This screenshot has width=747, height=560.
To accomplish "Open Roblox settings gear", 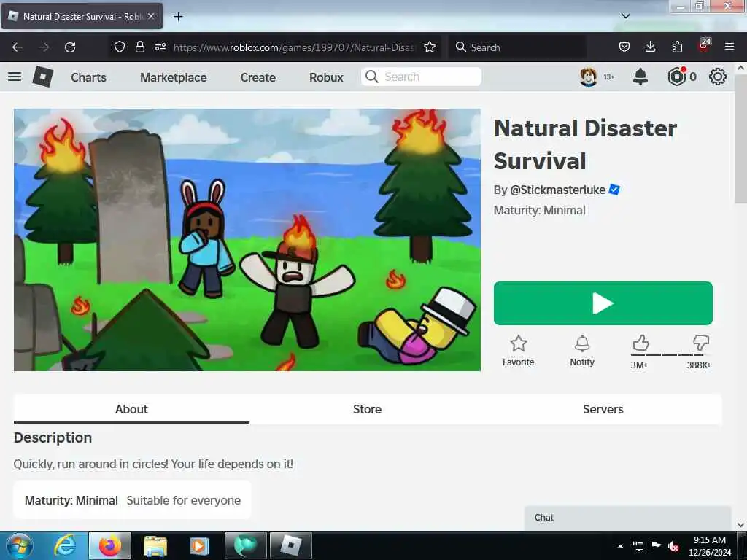I will tap(718, 77).
